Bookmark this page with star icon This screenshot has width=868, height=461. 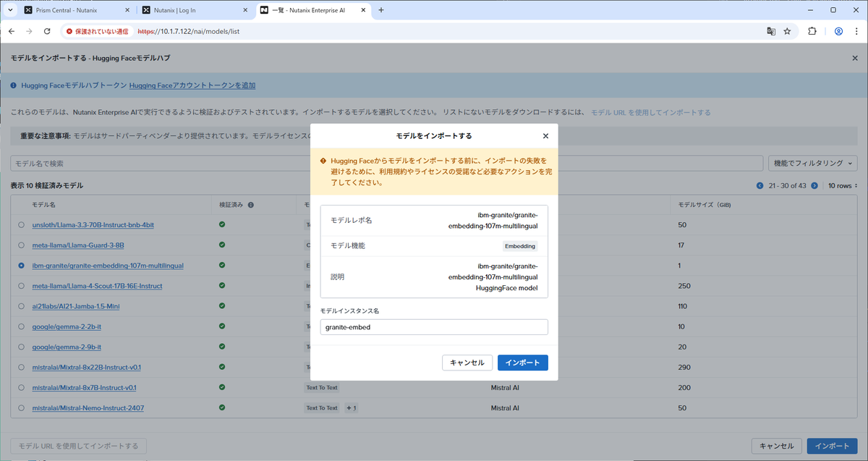pyautogui.click(x=787, y=32)
